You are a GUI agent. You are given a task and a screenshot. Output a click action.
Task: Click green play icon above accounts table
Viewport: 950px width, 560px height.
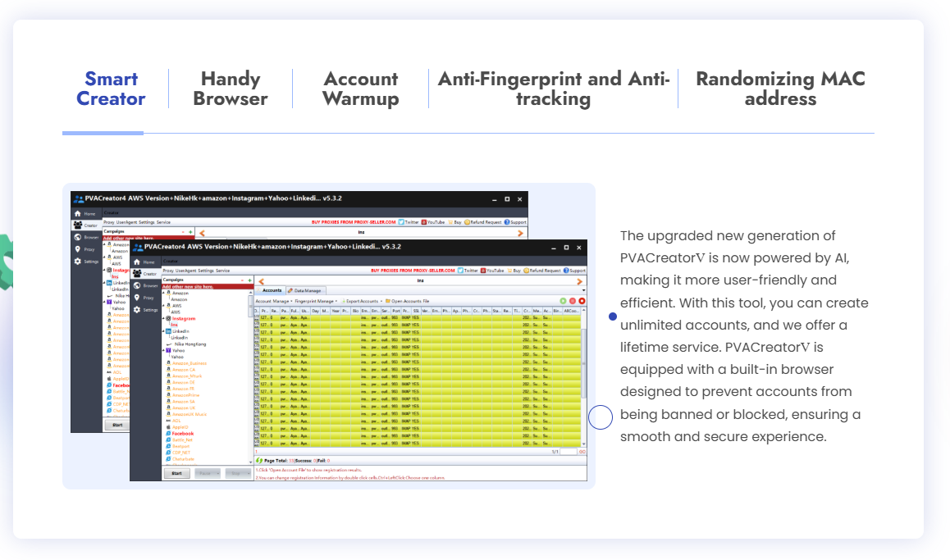point(563,301)
